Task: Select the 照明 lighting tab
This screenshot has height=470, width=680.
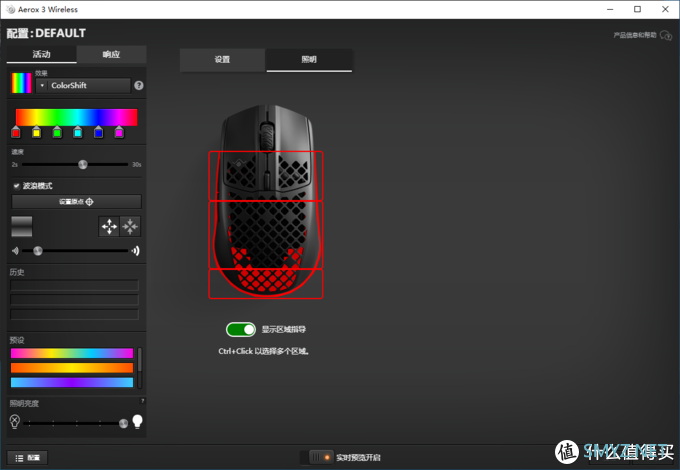Action: [x=309, y=59]
